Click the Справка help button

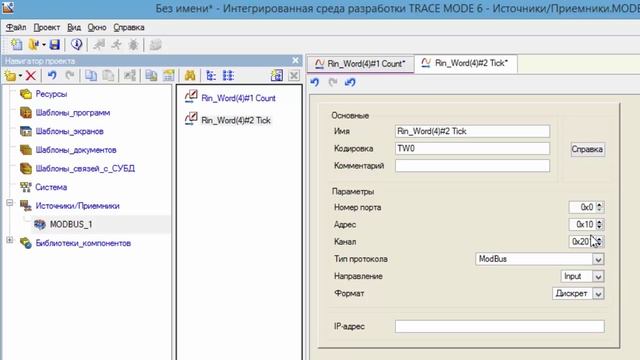click(587, 149)
